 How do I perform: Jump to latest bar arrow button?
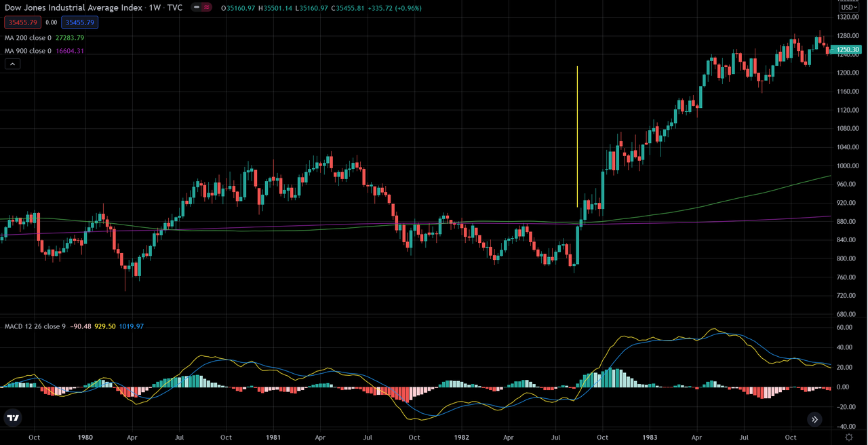click(x=814, y=419)
